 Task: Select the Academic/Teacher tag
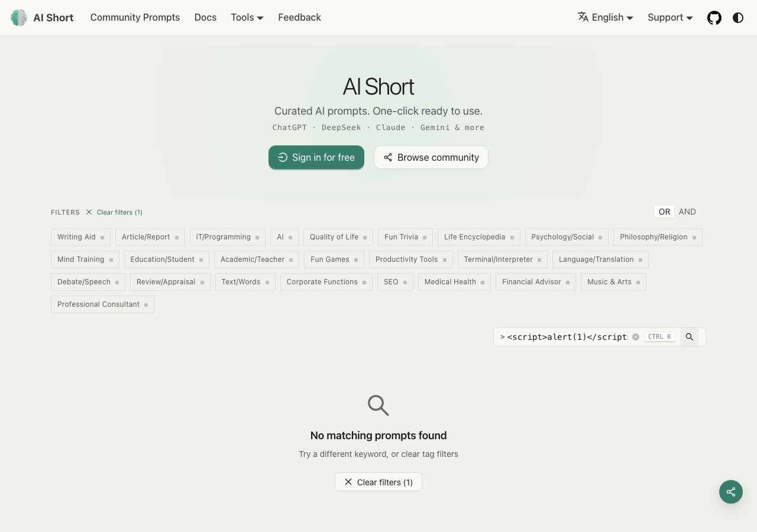pyautogui.click(x=257, y=259)
